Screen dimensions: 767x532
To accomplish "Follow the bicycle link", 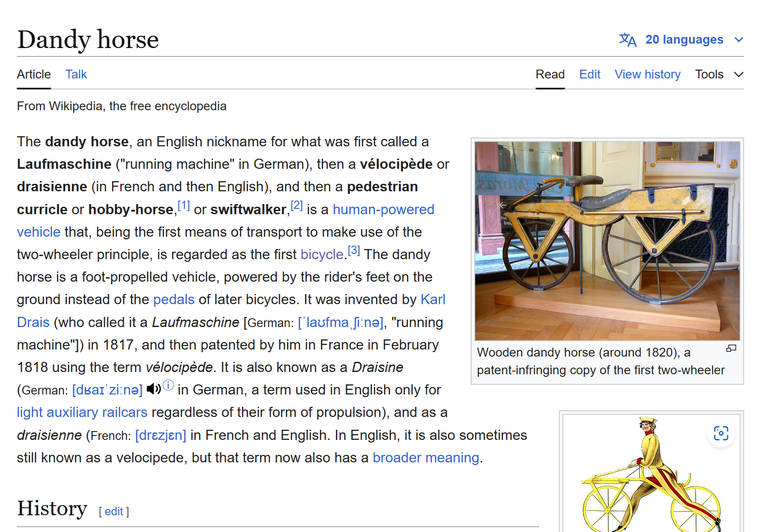I will pyautogui.click(x=321, y=254).
